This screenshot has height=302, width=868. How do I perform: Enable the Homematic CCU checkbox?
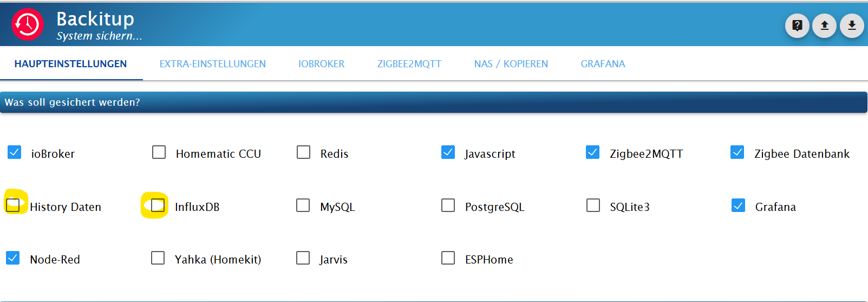159,152
